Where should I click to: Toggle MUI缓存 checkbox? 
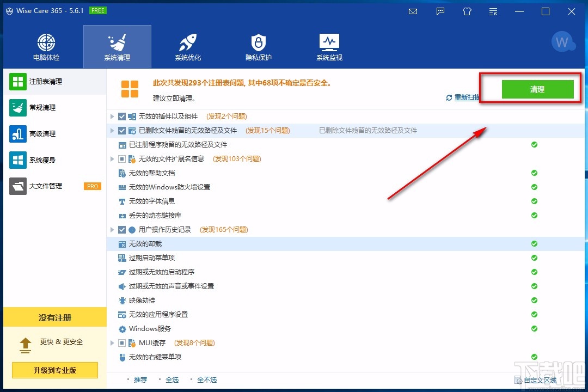point(122,343)
